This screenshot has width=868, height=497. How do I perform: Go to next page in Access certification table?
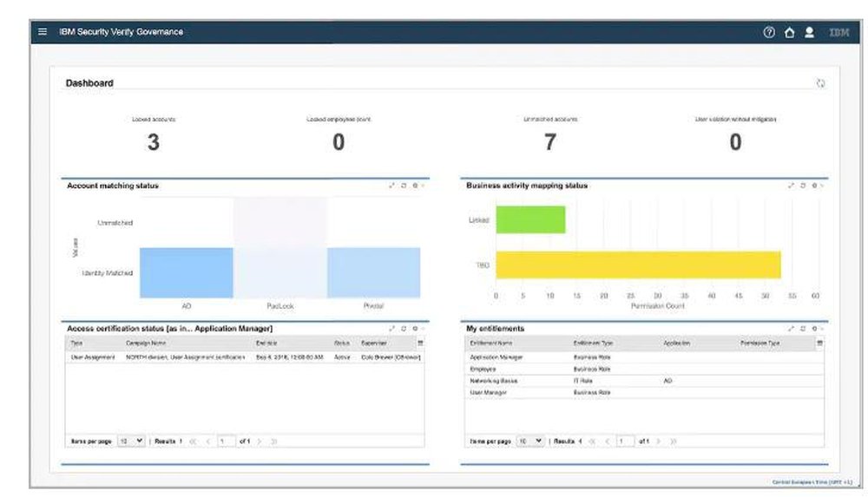tap(259, 441)
